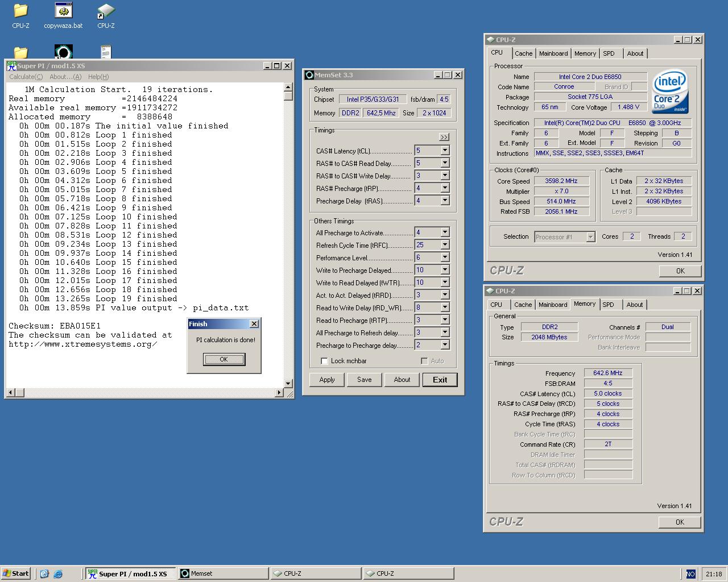Open the Help menu in Super PI

coord(98,77)
